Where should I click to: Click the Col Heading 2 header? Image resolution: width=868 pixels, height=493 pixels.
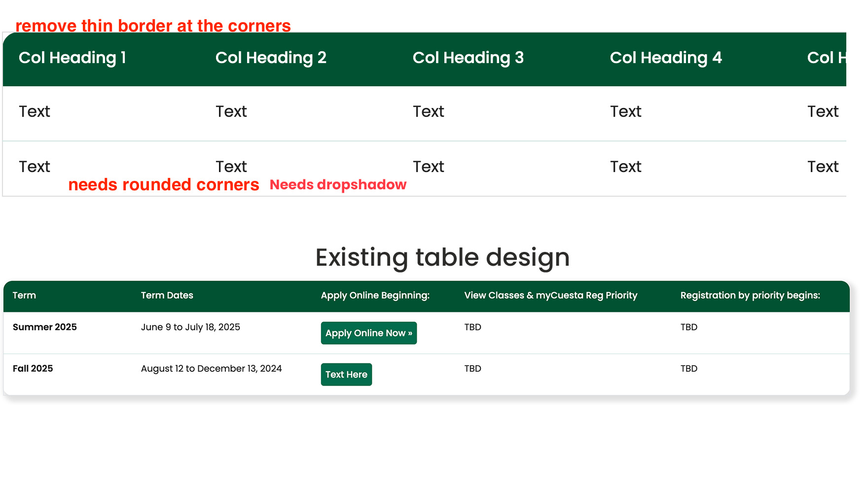[271, 58]
